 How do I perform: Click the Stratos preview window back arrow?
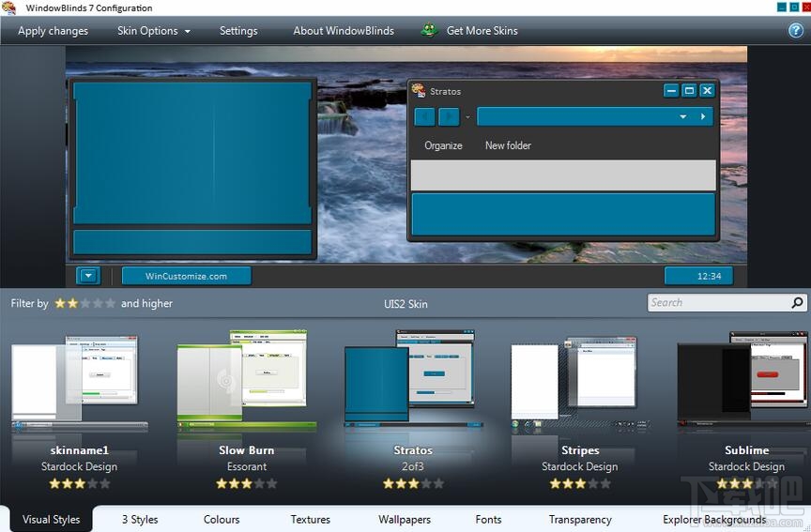pos(424,117)
